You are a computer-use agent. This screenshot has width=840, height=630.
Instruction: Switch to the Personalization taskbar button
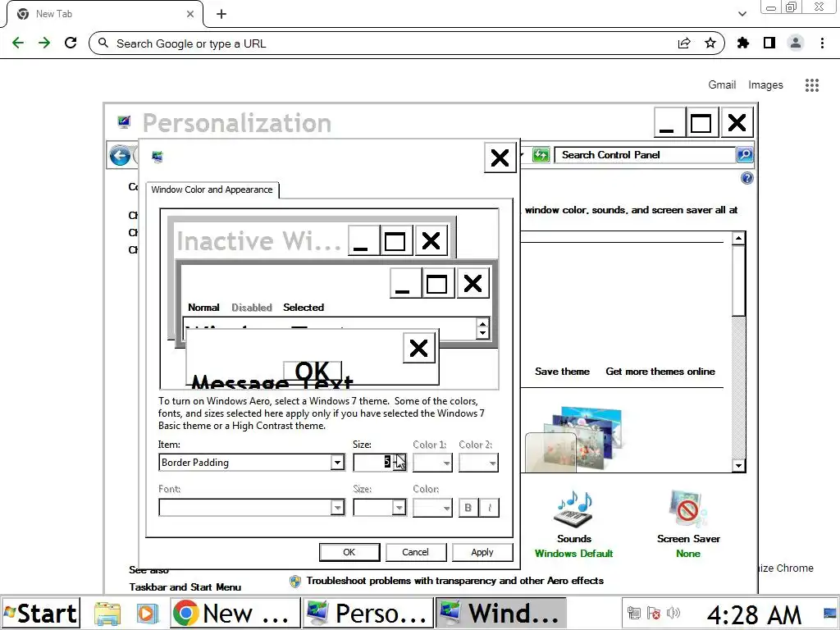click(368, 614)
